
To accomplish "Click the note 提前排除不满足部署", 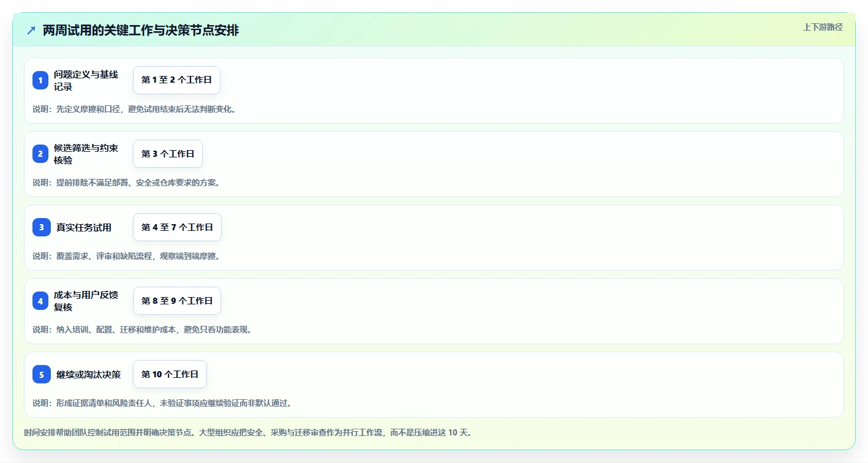I will pyautogui.click(x=126, y=183).
